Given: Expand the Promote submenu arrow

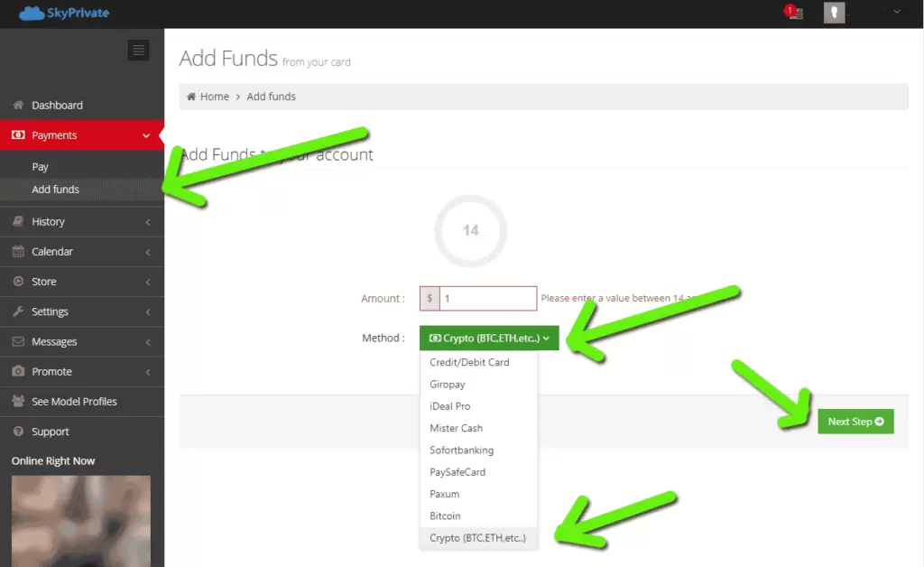Looking at the screenshot, I should (148, 372).
